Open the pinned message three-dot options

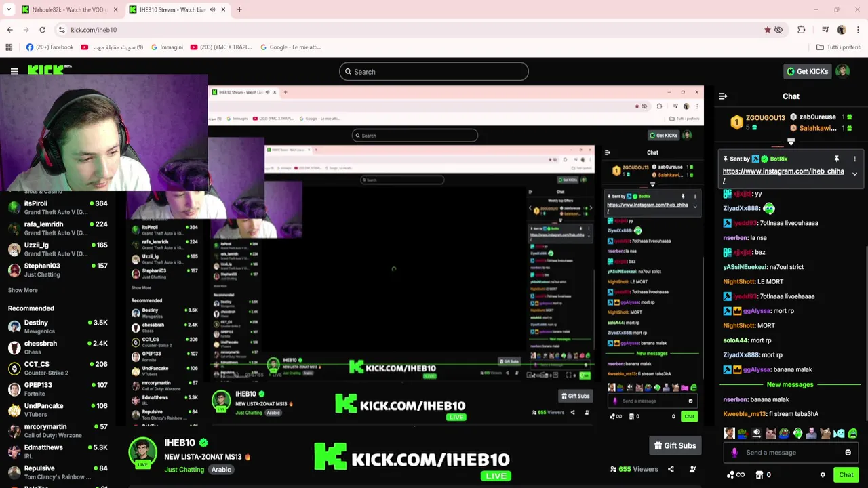854,159
